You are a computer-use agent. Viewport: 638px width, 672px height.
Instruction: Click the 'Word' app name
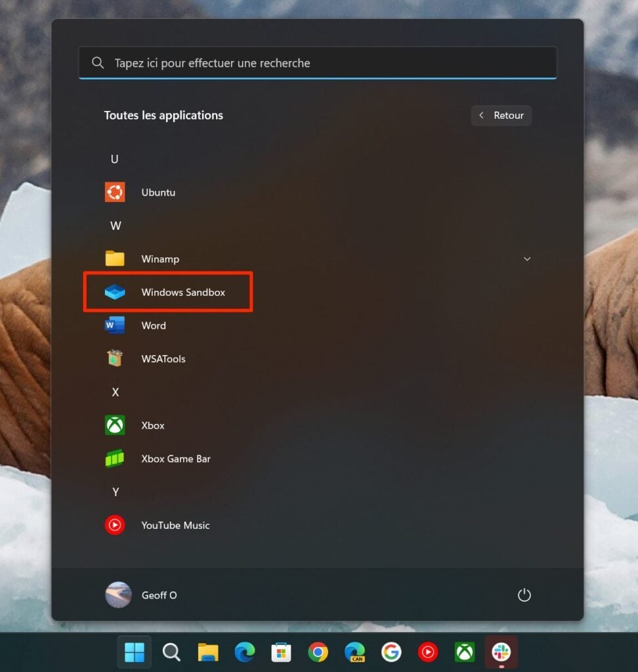(154, 325)
